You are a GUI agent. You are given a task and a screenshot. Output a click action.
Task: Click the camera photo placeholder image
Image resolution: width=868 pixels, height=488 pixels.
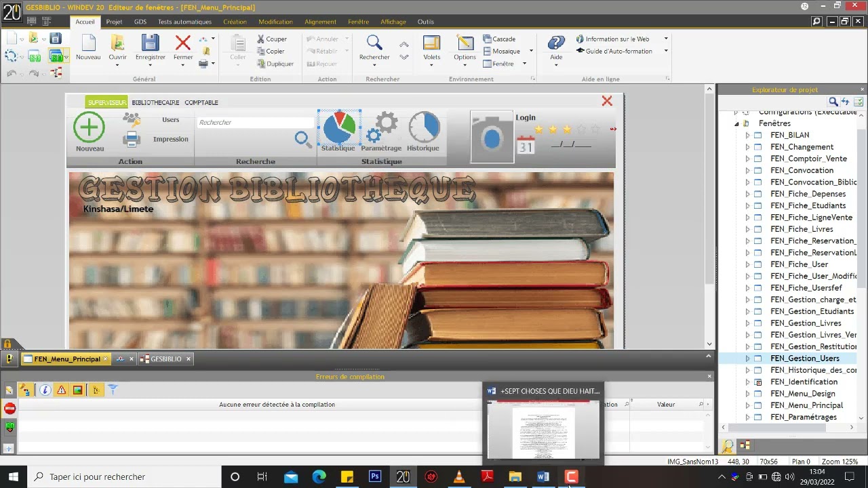coord(492,138)
